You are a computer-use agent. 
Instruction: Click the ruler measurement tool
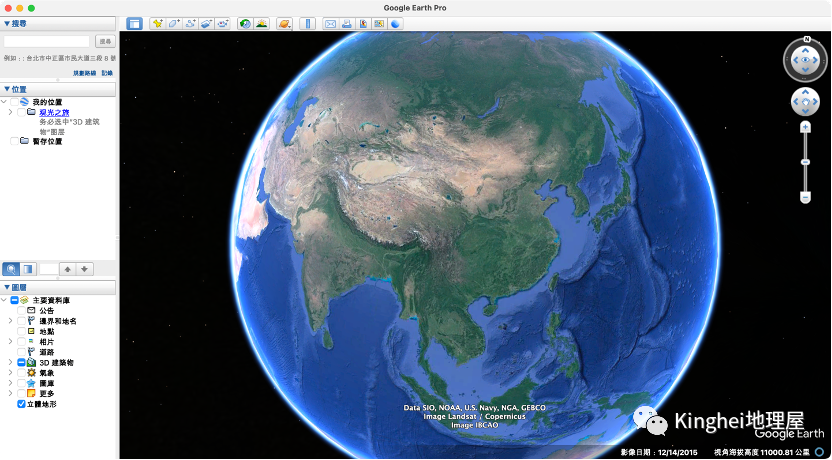point(308,23)
